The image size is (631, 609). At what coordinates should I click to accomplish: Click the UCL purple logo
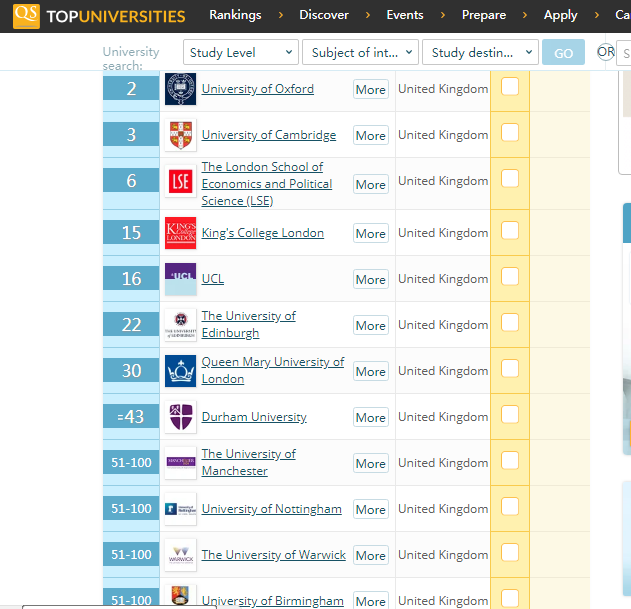[x=181, y=279]
